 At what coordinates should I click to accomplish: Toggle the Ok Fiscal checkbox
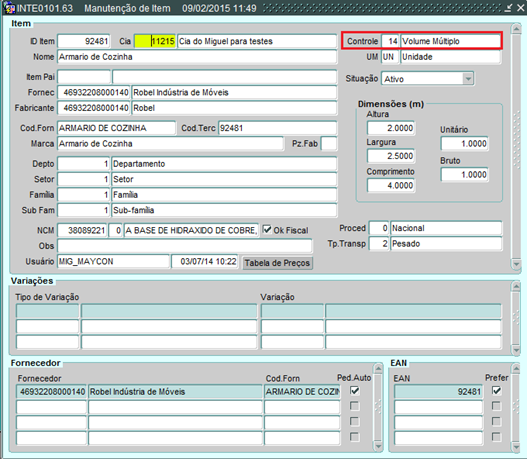click(x=267, y=230)
